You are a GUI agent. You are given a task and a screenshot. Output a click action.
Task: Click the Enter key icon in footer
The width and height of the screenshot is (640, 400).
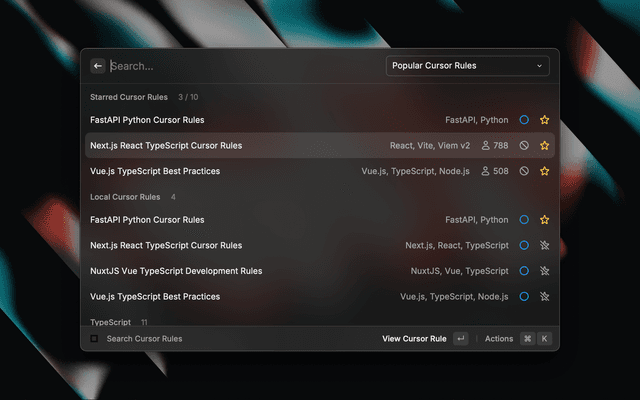460,339
